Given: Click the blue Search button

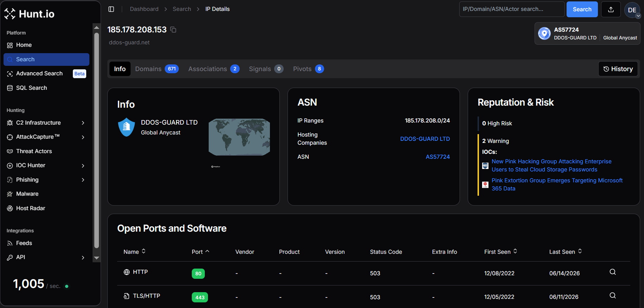Looking at the screenshot, I should coord(582,10).
